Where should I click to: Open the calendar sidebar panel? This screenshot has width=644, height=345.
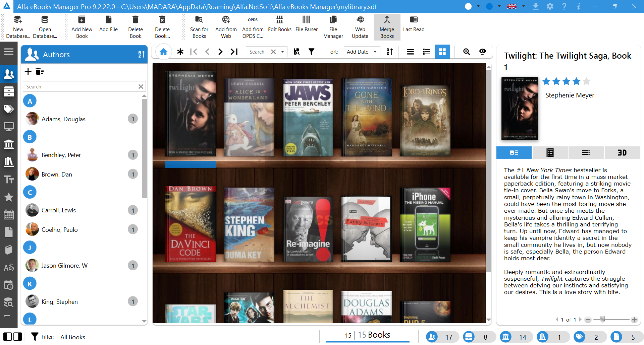9,214
